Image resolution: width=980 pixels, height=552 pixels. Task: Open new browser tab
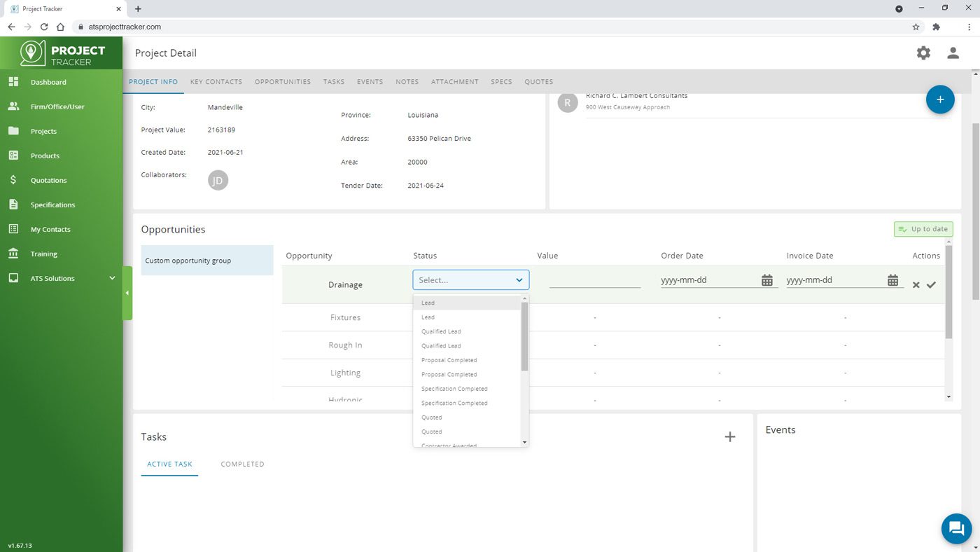[138, 9]
